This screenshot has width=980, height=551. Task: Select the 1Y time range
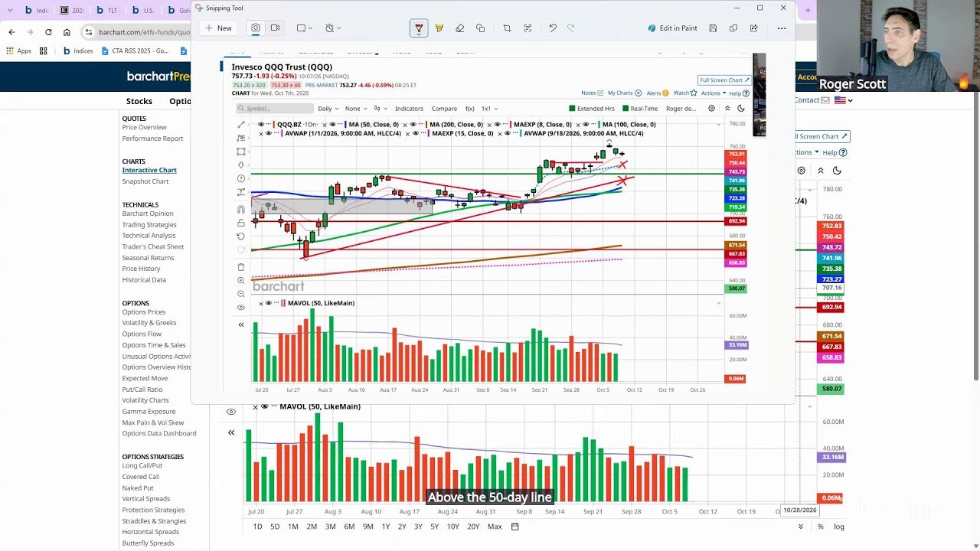tap(386, 527)
